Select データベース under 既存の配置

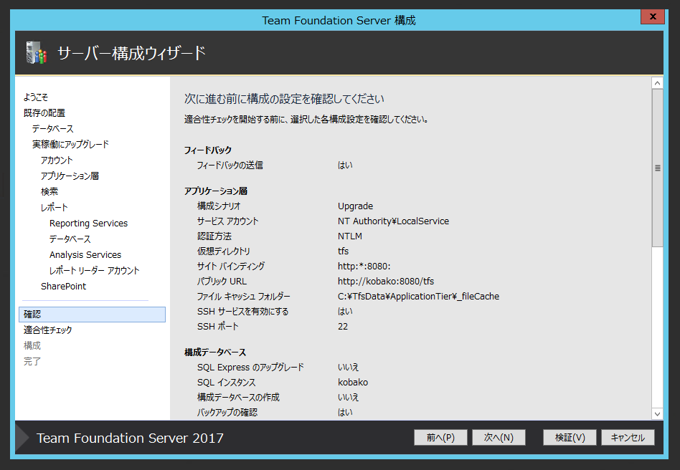click(53, 129)
